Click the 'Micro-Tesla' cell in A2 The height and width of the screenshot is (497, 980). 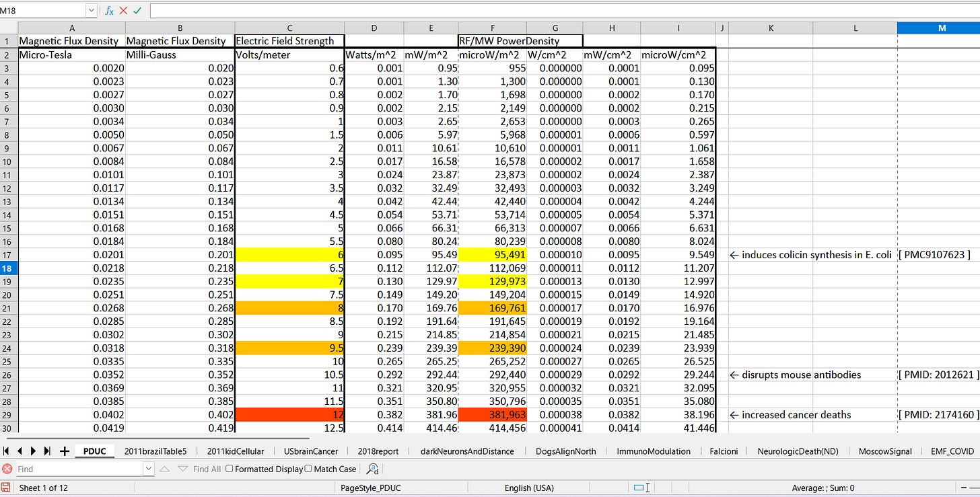point(72,54)
